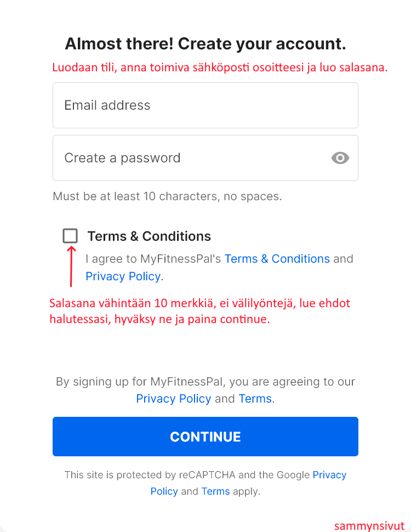Click the 'By signing up for MyFitnessPal' text

(205, 382)
